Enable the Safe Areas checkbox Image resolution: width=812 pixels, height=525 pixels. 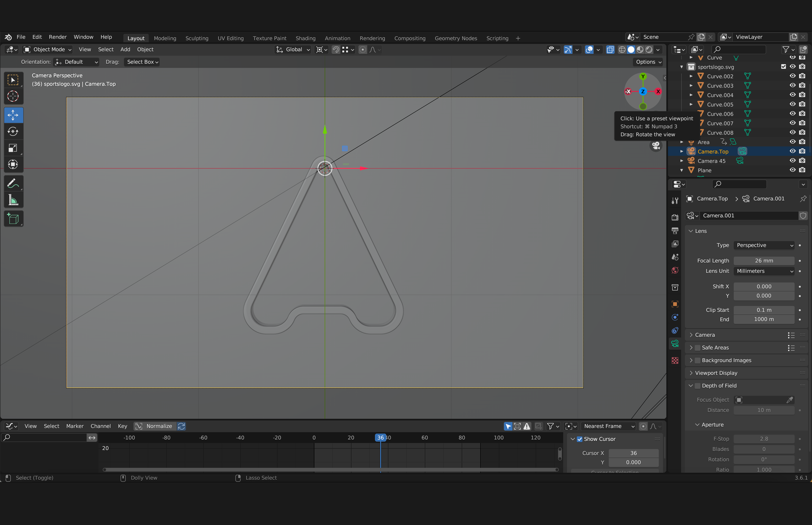(x=698, y=347)
